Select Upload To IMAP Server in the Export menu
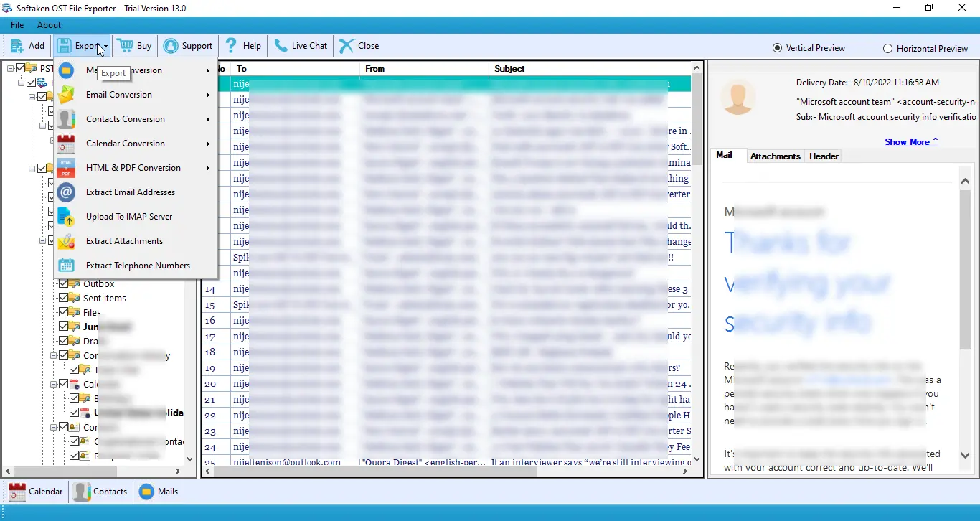Image resolution: width=980 pixels, height=521 pixels. [129, 216]
